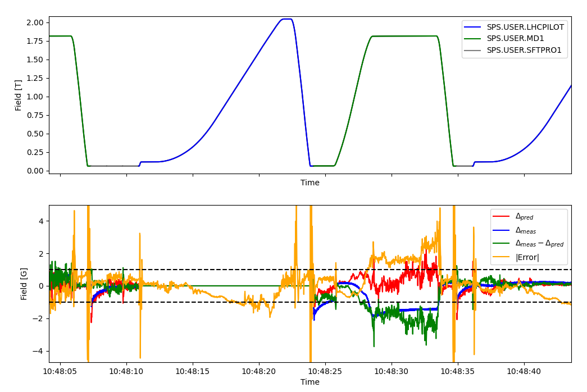Click the 2.00 tick on the Field [T] axis
The image size is (587, 392).
pyautogui.click(x=35, y=22)
